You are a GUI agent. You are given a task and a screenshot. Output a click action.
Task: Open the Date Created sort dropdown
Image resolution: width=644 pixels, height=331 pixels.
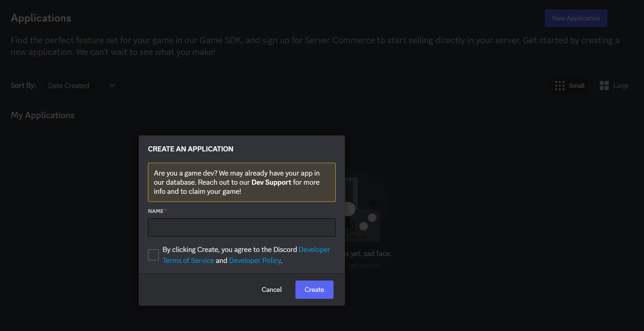(82, 85)
